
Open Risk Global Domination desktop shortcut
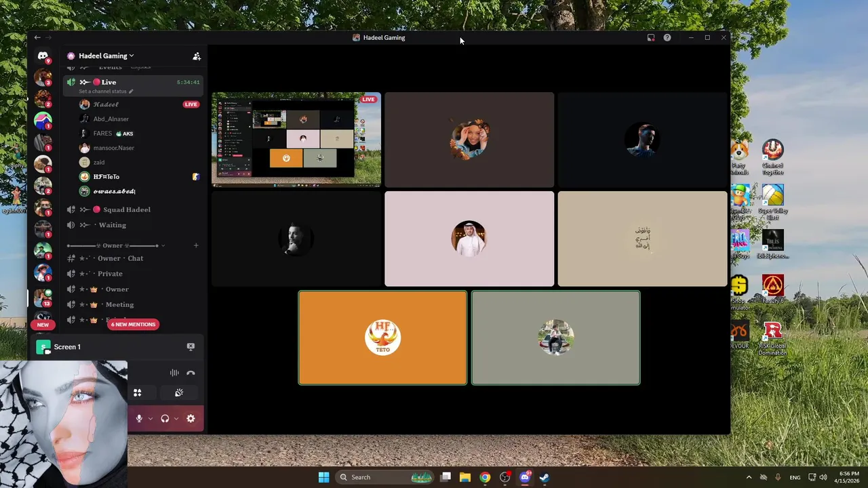coord(772,339)
